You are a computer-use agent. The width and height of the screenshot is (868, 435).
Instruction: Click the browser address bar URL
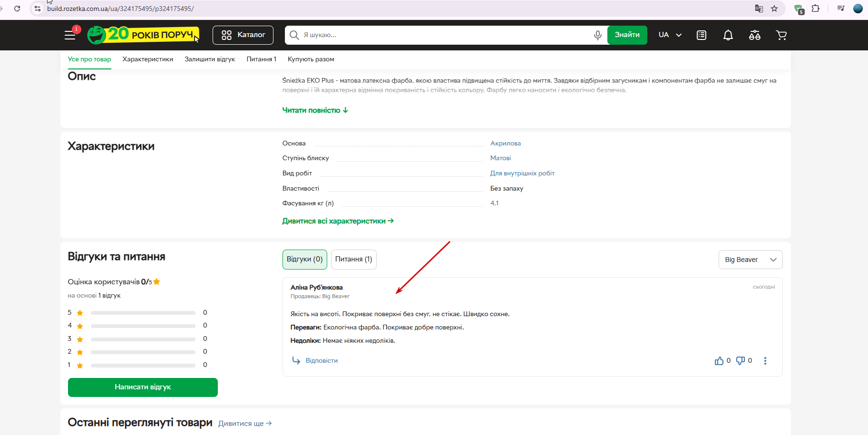(x=120, y=9)
